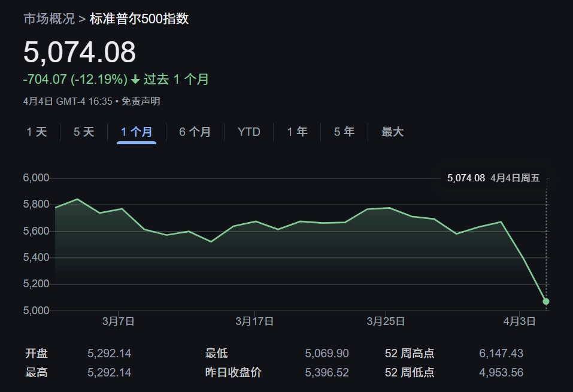This screenshot has height=392, width=573.
Task: Click the 昨日收盘价 value 5,396.52
Action: pyautogui.click(x=327, y=372)
